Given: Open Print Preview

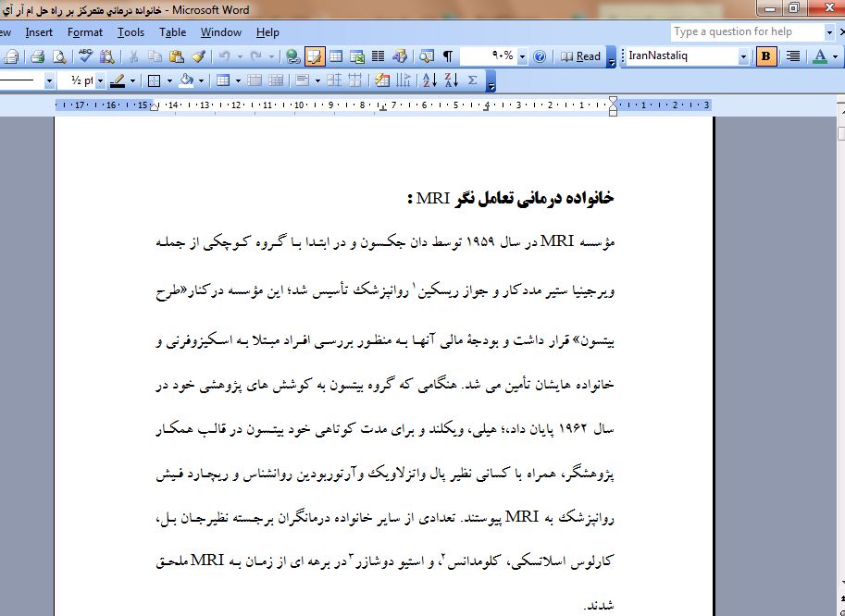Looking at the screenshot, I should pos(58,56).
